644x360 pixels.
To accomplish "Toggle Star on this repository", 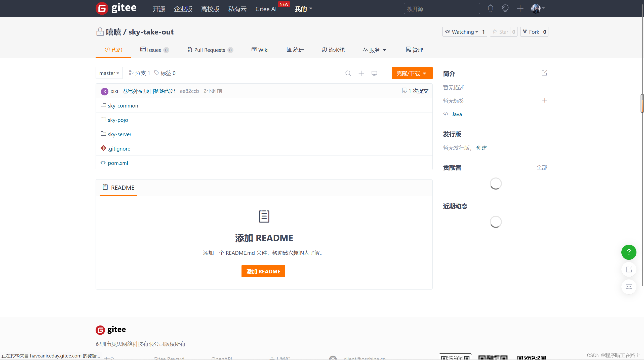I will [501, 32].
